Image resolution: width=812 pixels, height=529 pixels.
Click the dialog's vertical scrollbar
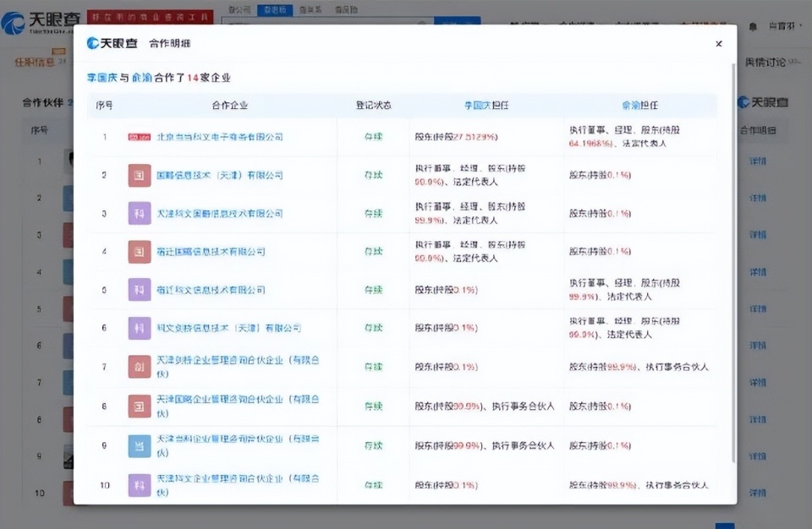click(x=733, y=263)
